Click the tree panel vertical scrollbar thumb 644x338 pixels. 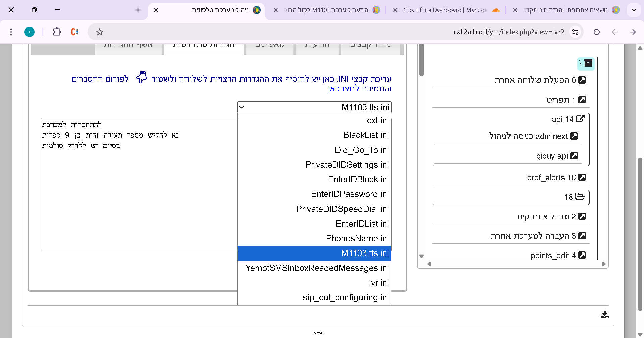421,60
